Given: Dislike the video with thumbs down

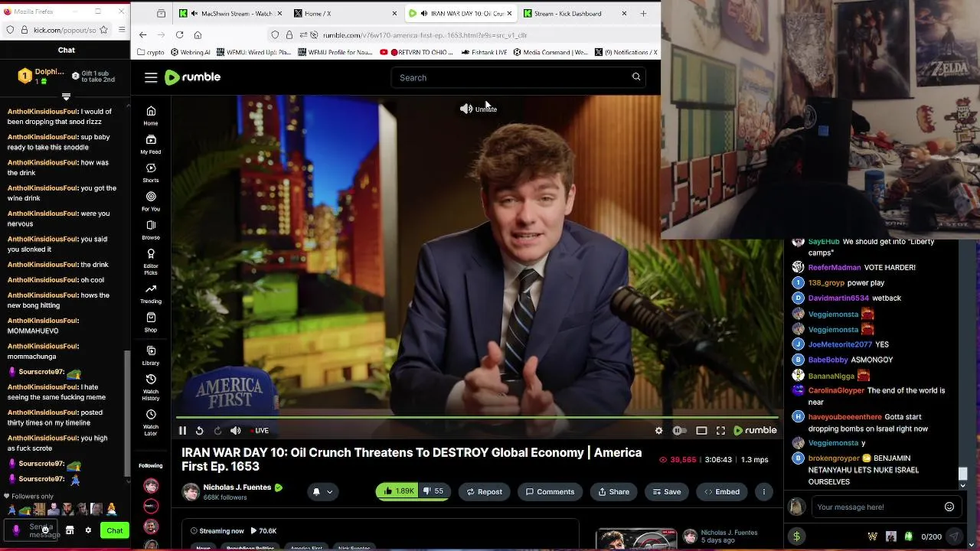Looking at the screenshot, I should 434,491.
